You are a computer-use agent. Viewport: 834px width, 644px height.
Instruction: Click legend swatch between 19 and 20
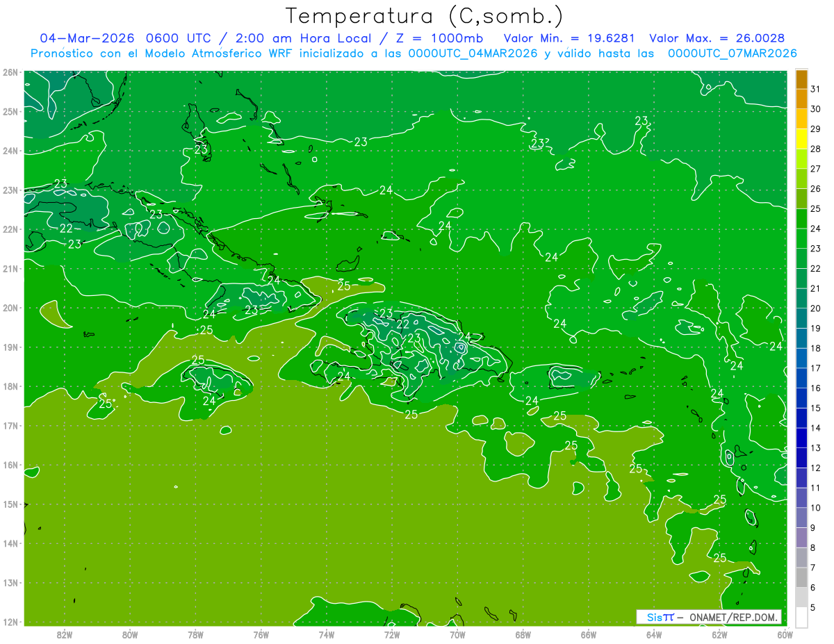(801, 318)
